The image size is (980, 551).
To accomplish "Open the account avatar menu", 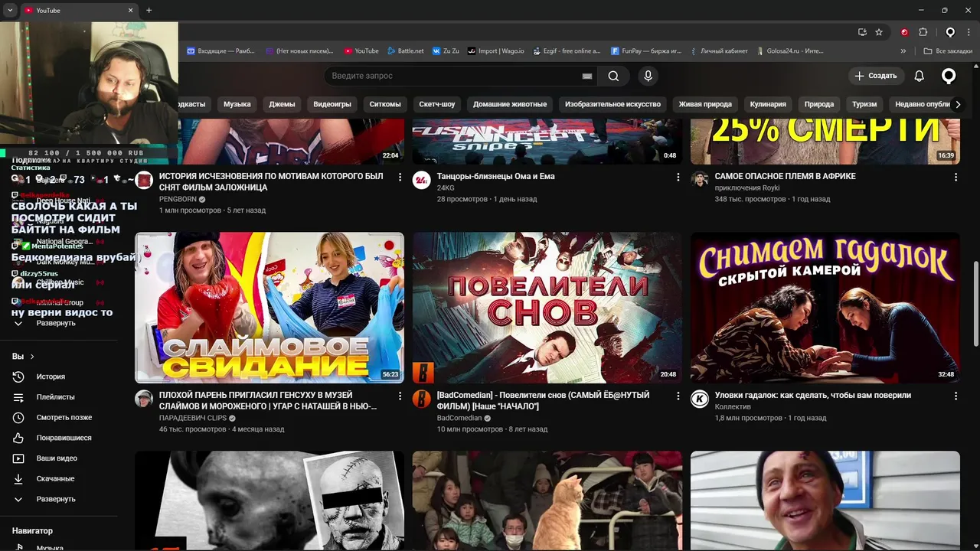I will (949, 76).
